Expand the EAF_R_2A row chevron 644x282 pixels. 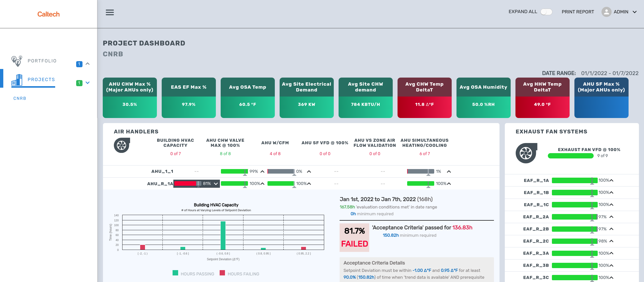point(611,217)
